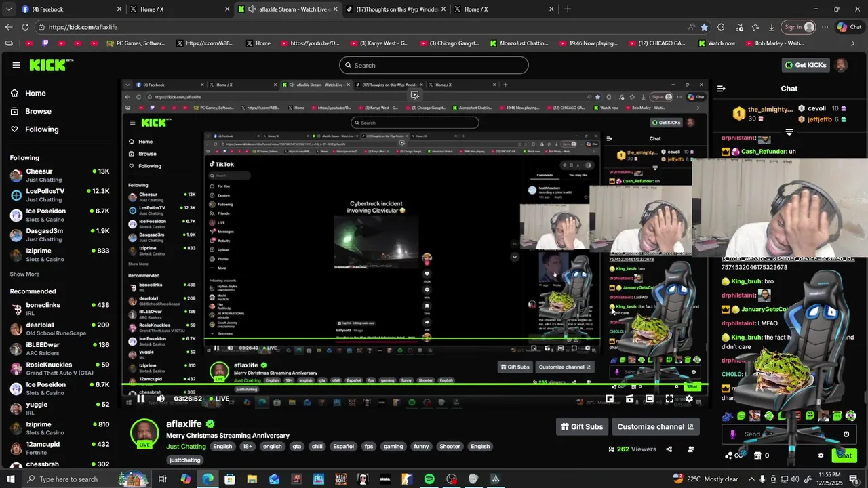Open Cheesur channel in sidebar
Screen dimensions: 868x488
60,176
